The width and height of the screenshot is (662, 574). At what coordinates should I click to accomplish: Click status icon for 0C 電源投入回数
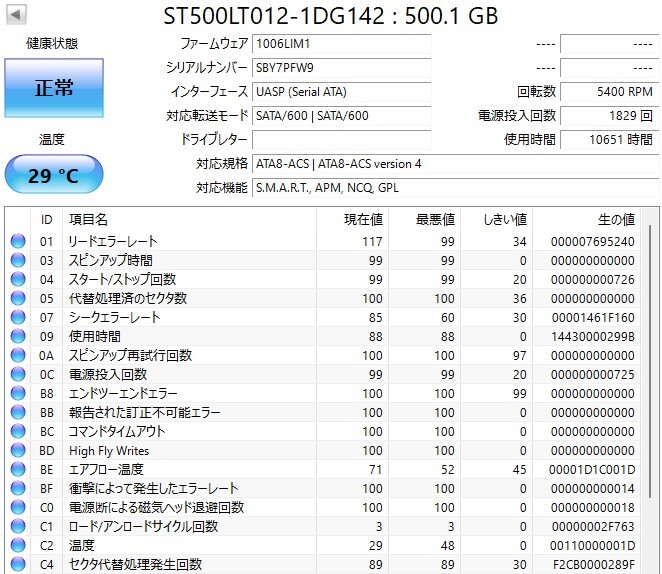[x=18, y=374]
